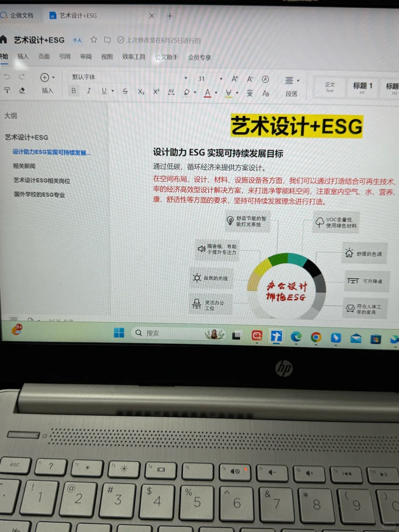Click the yellow highlighted title 艺术设计+ESG
The image size is (399, 532).
coord(297,126)
